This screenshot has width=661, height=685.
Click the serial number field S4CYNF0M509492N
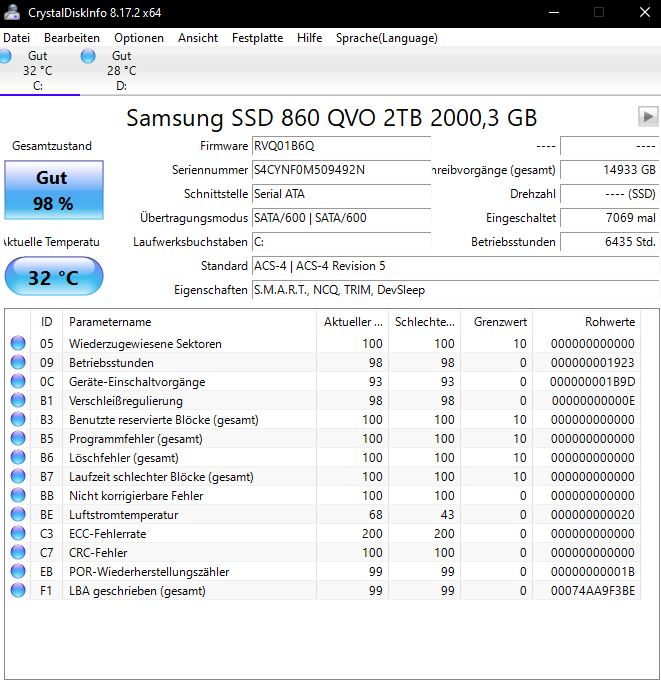coord(341,170)
